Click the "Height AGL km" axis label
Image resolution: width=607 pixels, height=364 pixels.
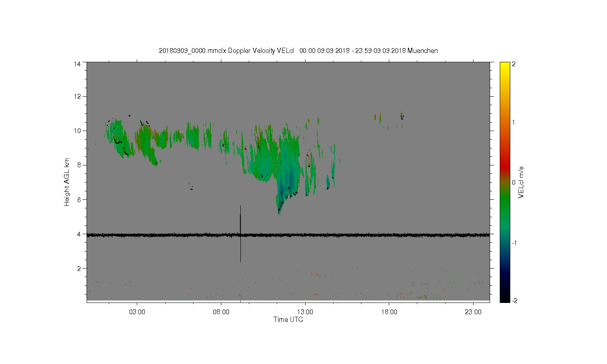[67, 182]
